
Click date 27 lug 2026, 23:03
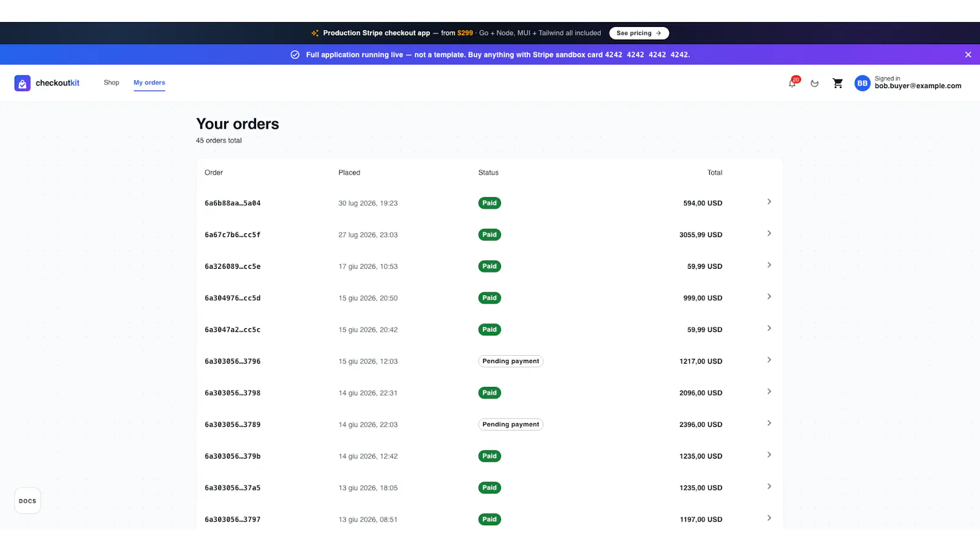point(368,235)
